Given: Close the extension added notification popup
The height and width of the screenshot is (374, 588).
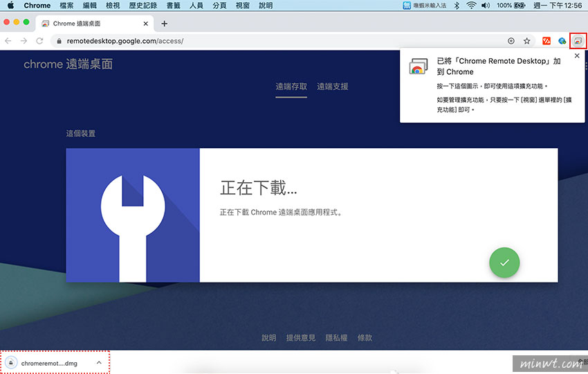Looking at the screenshot, I should point(577,55).
